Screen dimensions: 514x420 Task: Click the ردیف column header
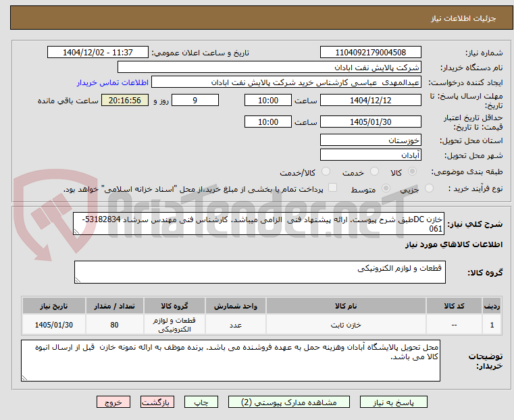pos(492,306)
